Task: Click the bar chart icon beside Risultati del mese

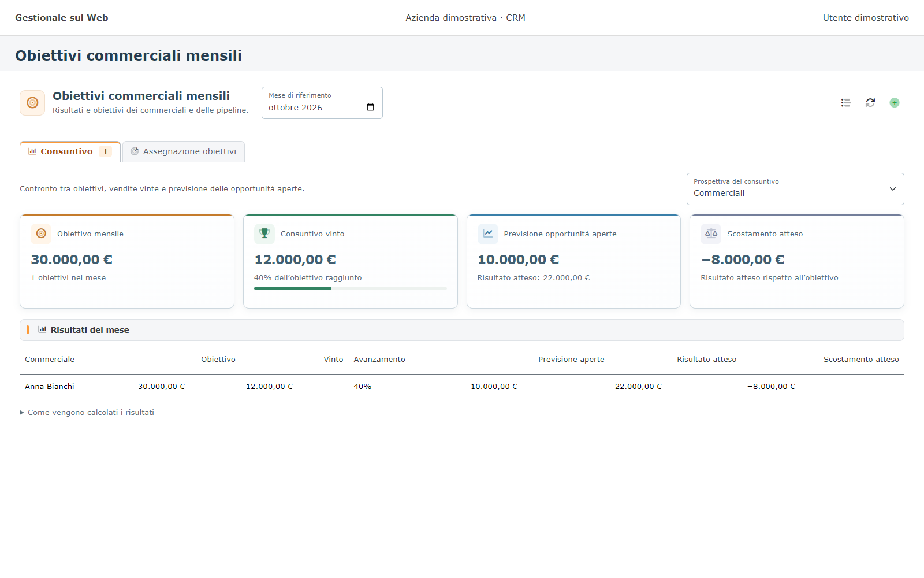Action: pyautogui.click(x=42, y=329)
